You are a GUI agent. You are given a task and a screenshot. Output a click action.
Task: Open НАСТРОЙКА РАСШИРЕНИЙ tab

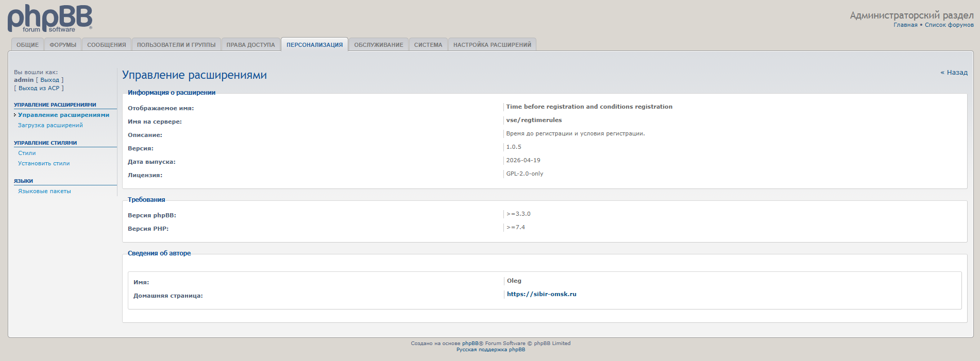(x=492, y=45)
